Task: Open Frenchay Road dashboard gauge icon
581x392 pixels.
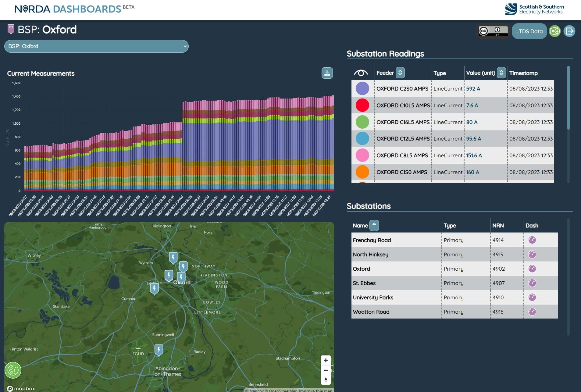Action: [x=532, y=240]
